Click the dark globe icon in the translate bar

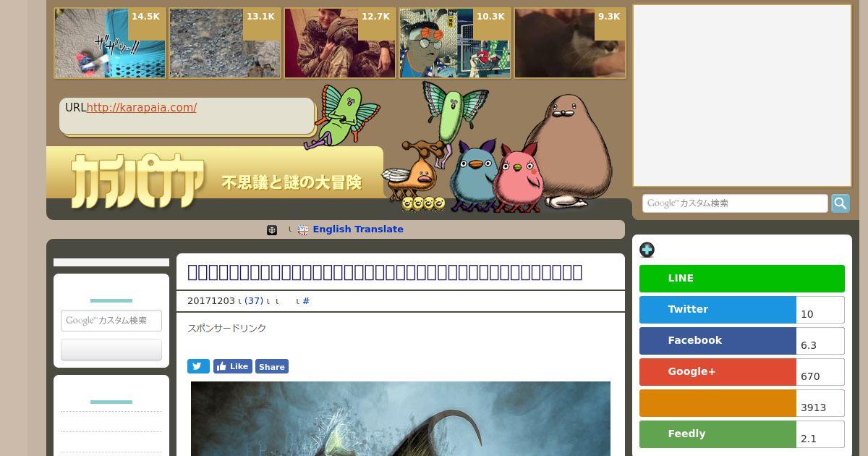(272, 229)
